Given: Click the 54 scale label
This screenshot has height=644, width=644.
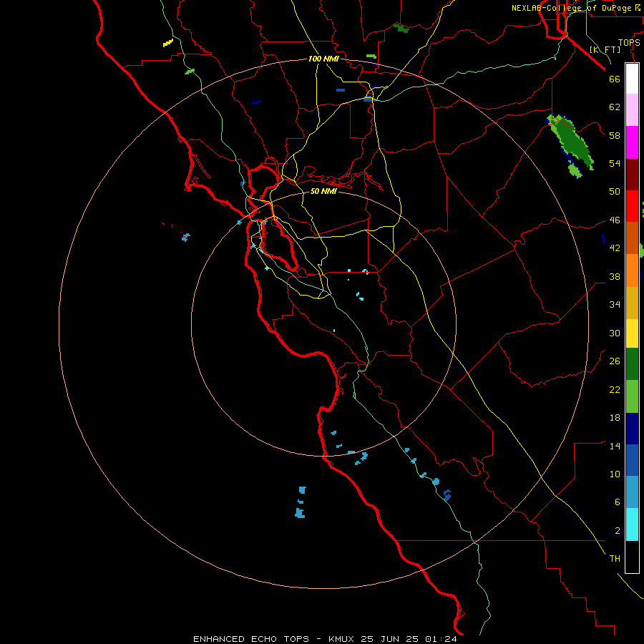Looking at the screenshot, I should pos(615,163).
